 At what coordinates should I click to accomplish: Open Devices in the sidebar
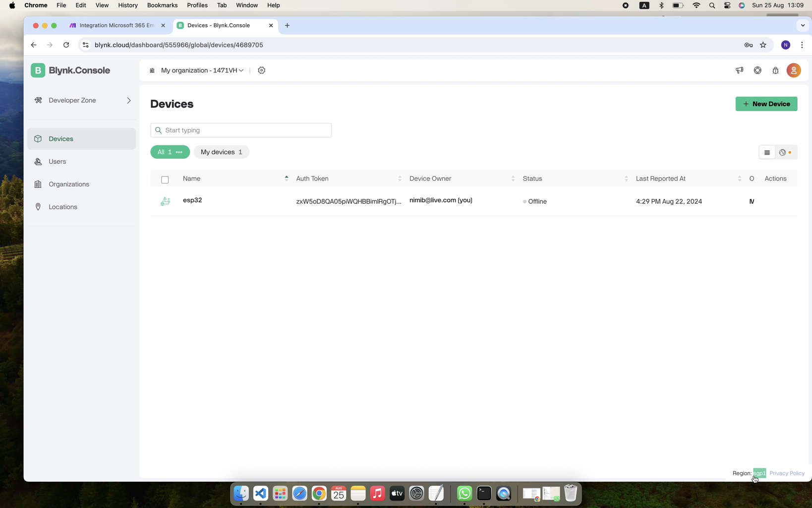(x=82, y=139)
